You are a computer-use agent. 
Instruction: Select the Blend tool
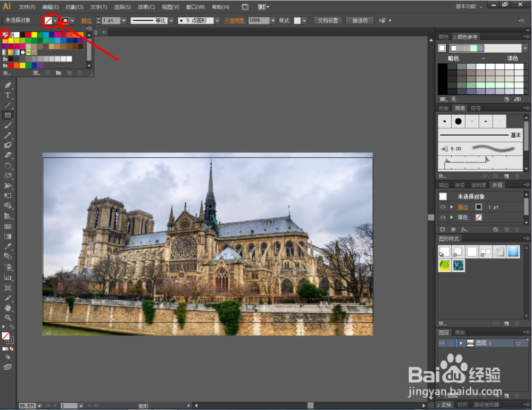coord(7,256)
